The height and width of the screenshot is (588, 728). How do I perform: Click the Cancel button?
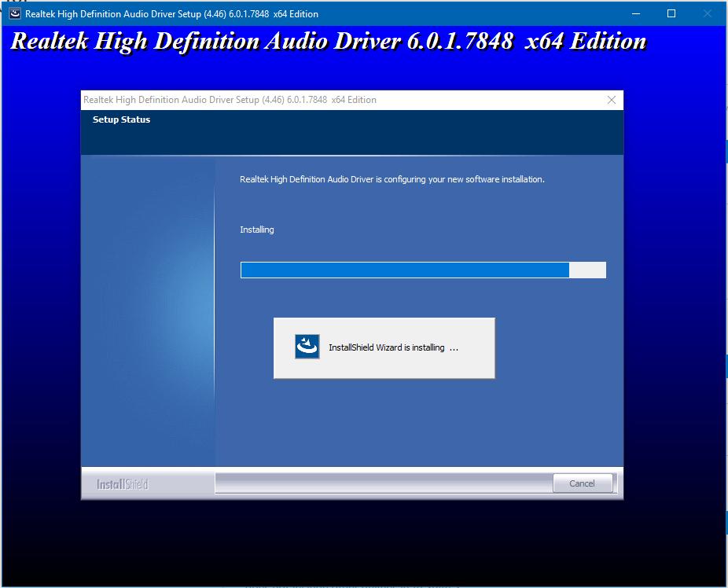tap(582, 483)
